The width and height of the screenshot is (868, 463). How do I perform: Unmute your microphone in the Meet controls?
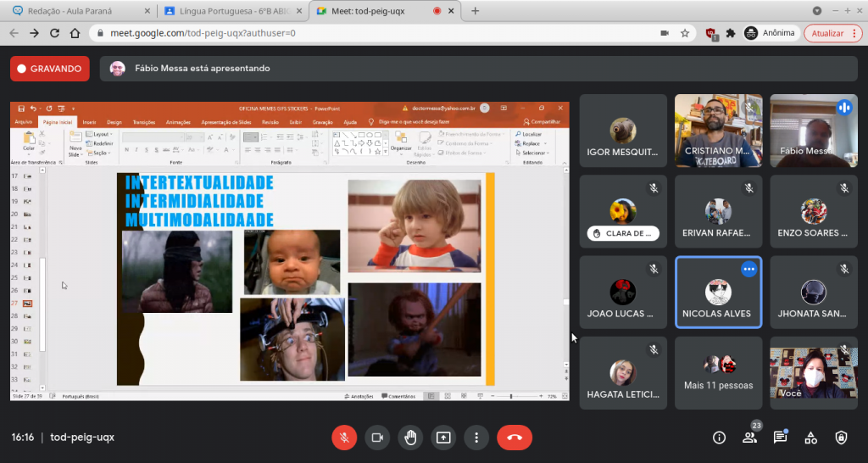pos(344,438)
